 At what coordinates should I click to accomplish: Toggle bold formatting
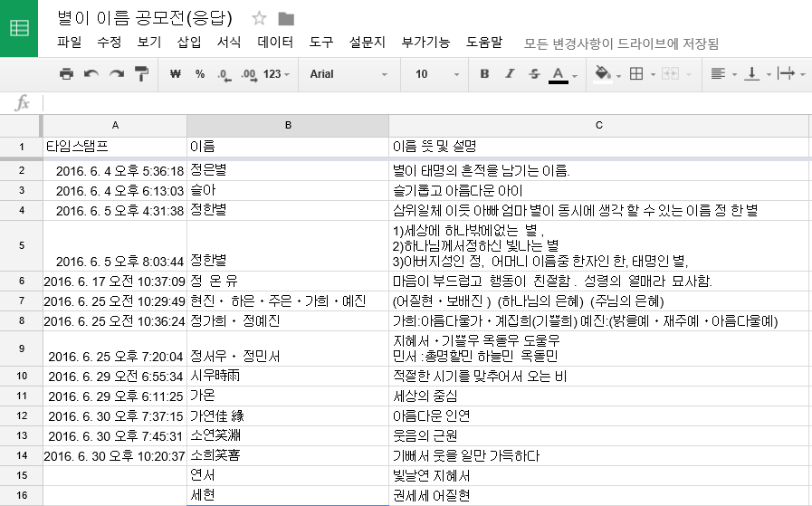click(484, 74)
